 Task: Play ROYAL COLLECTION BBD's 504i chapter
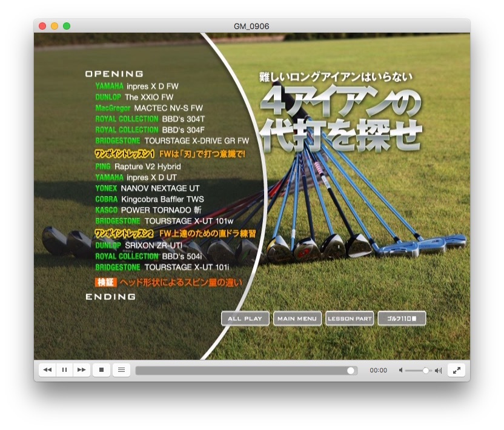coord(148,256)
